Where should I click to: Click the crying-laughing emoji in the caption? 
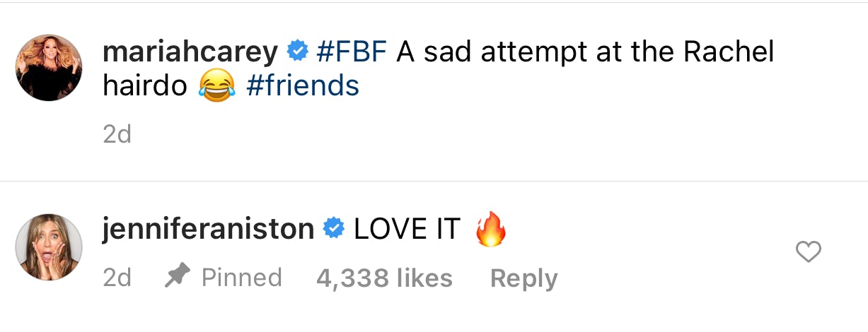(216, 87)
